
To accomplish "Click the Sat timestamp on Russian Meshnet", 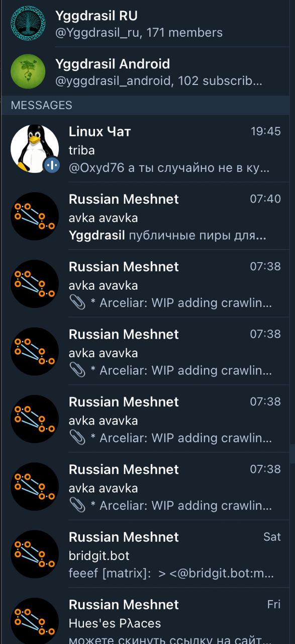I will (272, 537).
